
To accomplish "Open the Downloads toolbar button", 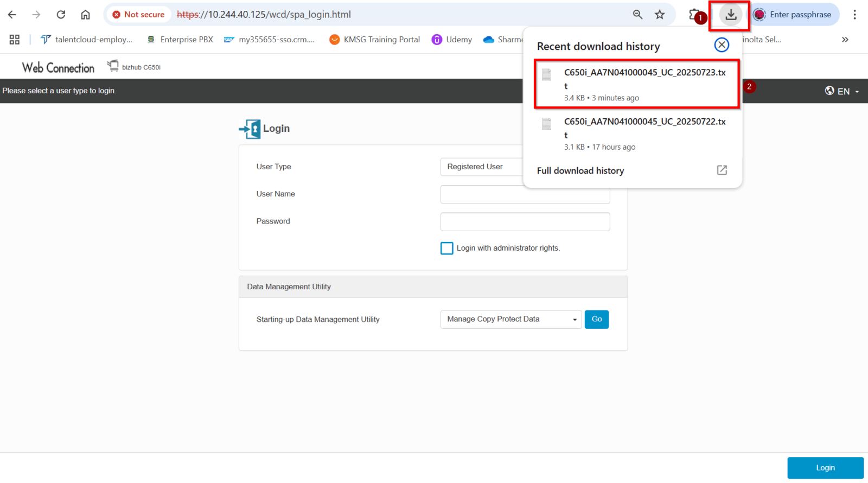I will coord(731,15).
